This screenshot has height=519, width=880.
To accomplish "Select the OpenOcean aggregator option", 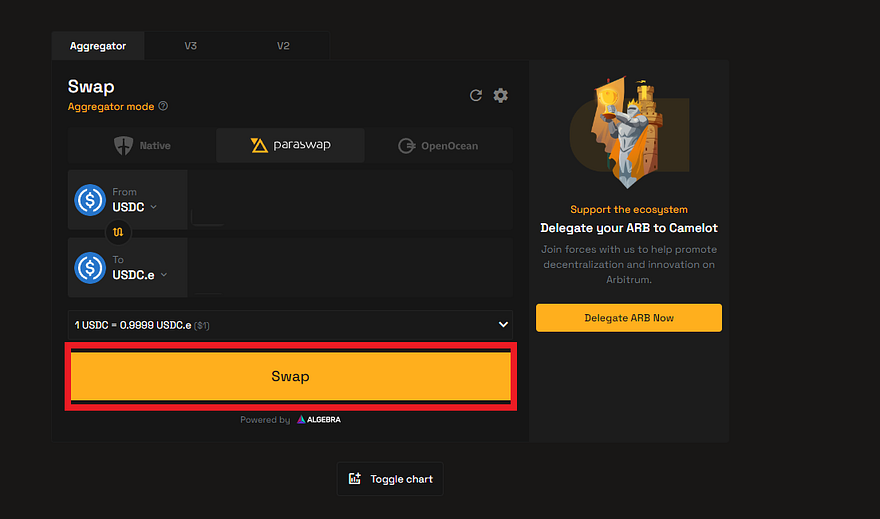I will [x=438, y=145].
